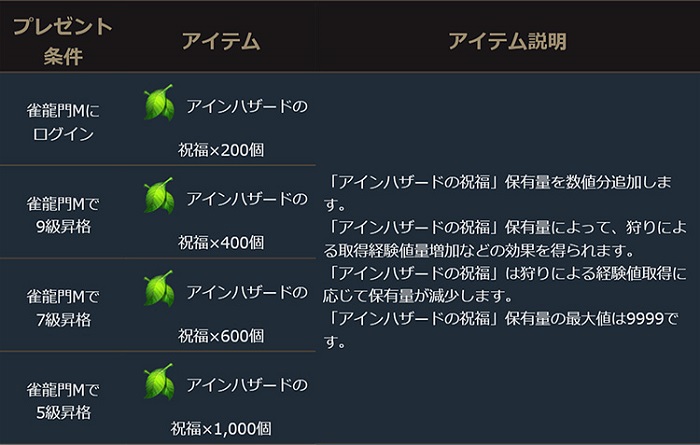This screenshot has height=445, width=700.
Task: Click the 祝福×400個 quantity text
Action: point(221,242)
